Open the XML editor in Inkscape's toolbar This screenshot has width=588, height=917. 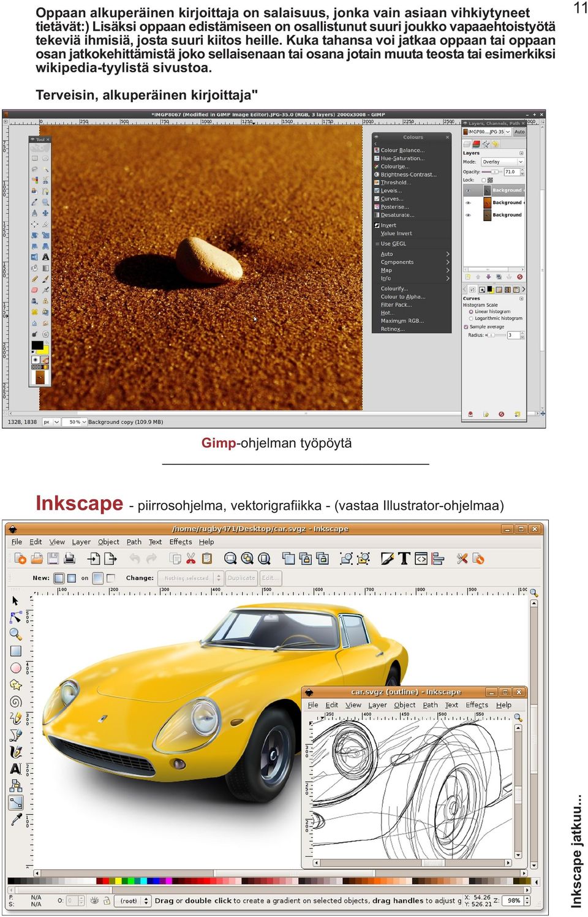[x=421, y=558]
